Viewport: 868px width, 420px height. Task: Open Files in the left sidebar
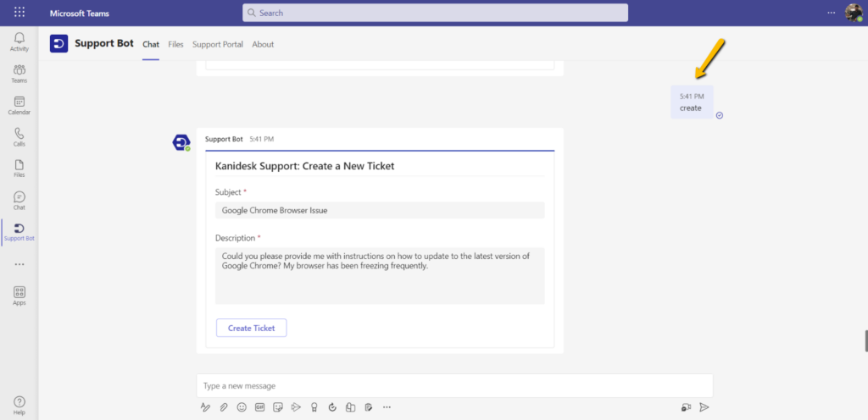19,169
